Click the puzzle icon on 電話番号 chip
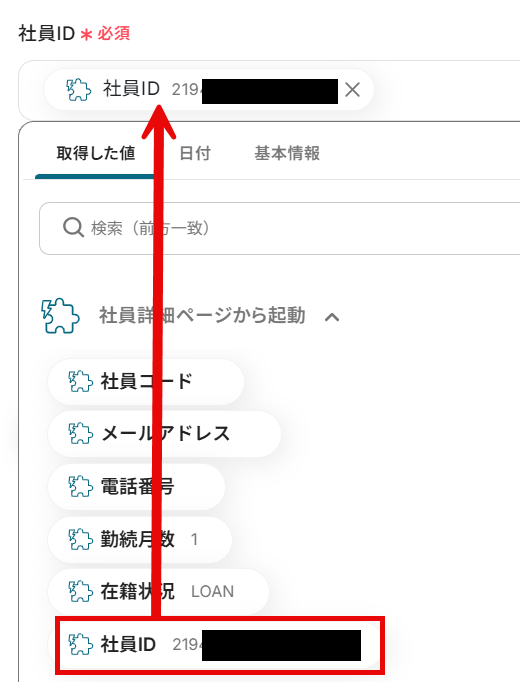520x682 pixels. click(81, 486)
